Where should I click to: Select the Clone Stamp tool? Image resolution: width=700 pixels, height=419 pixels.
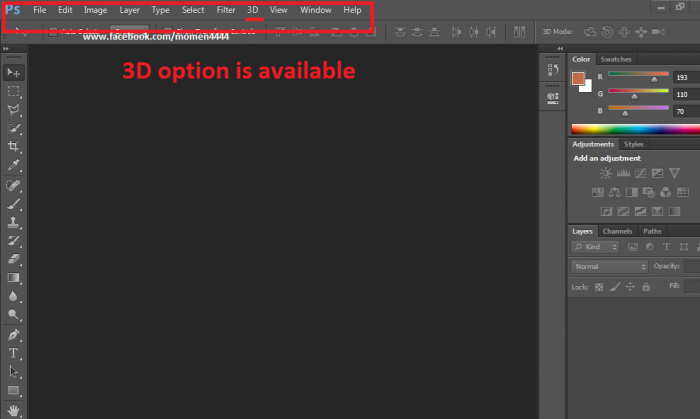point(13,222)
